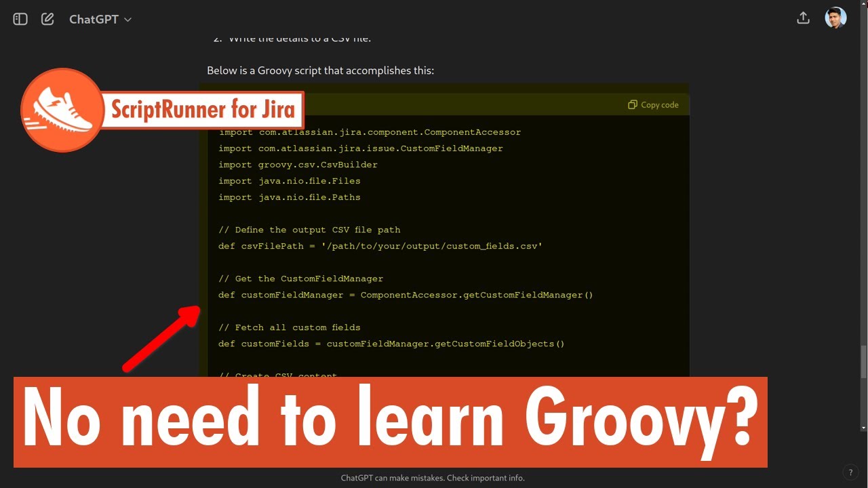Select the ChatGPT label in top bar
This screenshot has height=488, width=868.
tap(94, 19)
